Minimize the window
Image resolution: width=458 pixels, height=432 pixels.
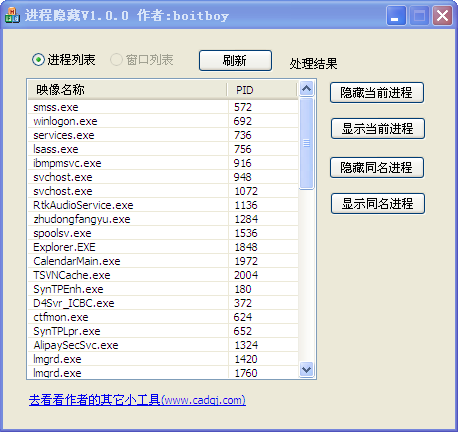point(396,15)
